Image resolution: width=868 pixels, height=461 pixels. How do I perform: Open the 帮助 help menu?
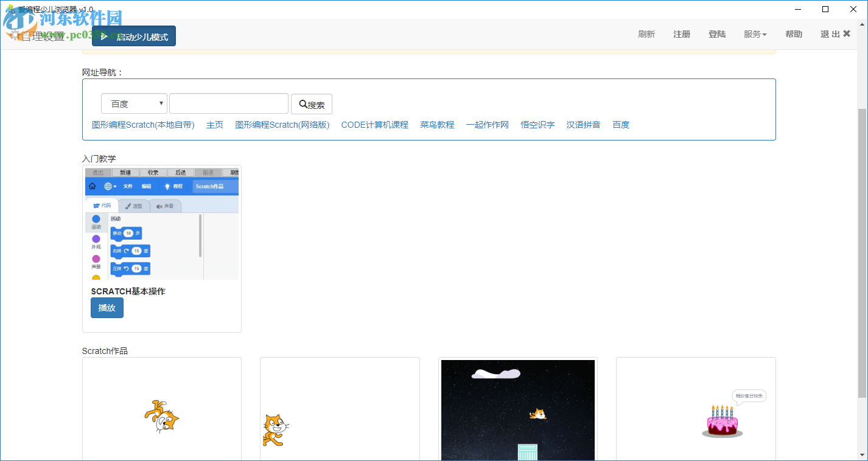(794, 34)
